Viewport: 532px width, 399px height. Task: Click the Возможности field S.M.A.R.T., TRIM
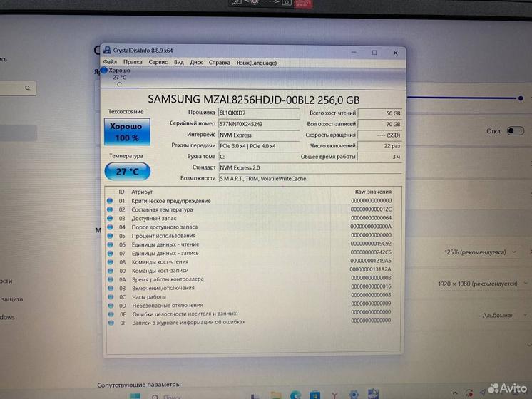(x=310, y=178)
